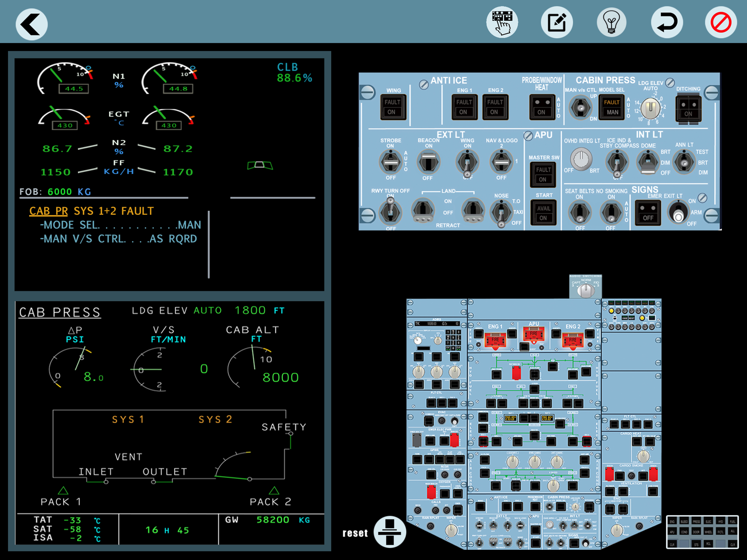
Task: Toggle the RWY TURN OFF light switch
Action: click(390, 211)
